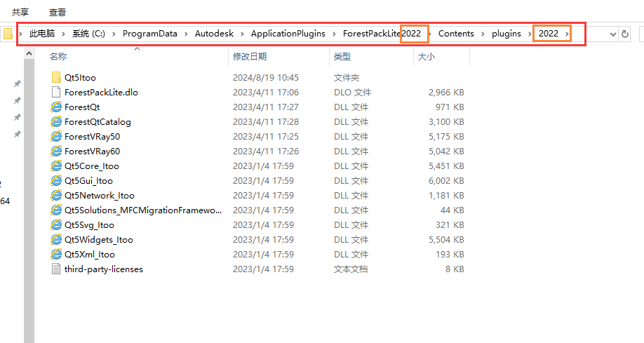This screenshot has width=644, height=343.
Task: Open the 共享 ribbon tab
Action: 20,12
